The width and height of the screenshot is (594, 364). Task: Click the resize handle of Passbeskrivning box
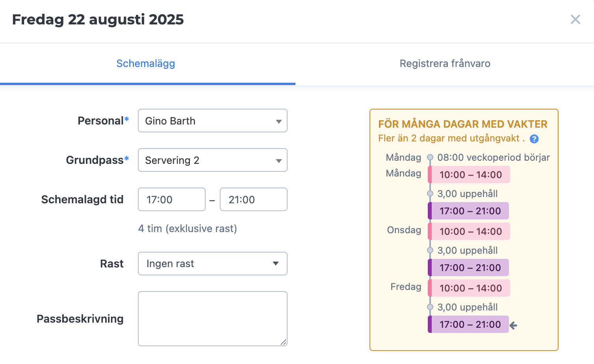(284, 342)
